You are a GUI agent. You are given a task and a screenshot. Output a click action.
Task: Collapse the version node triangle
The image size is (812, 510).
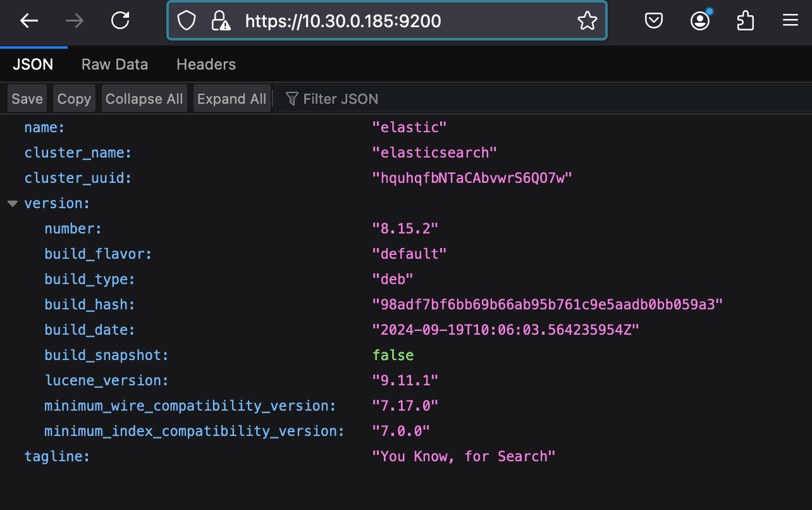click(x=12, y=204)
